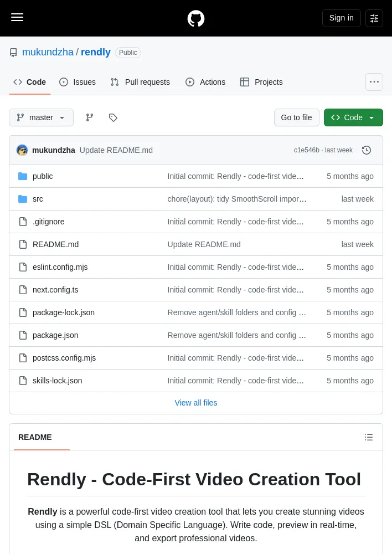Open commit c1e546b link
This screenshot has height=554, width=392.
306,150
